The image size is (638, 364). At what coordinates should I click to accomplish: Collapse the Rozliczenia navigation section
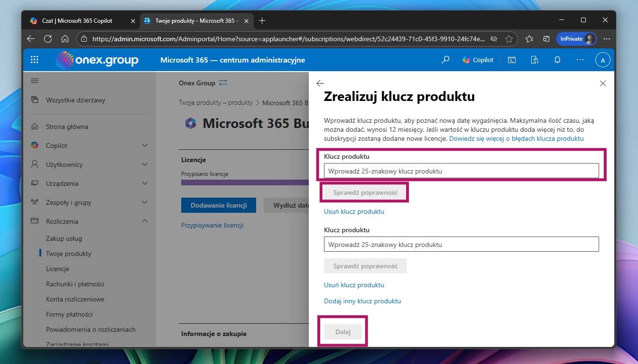tap(145, 221)
